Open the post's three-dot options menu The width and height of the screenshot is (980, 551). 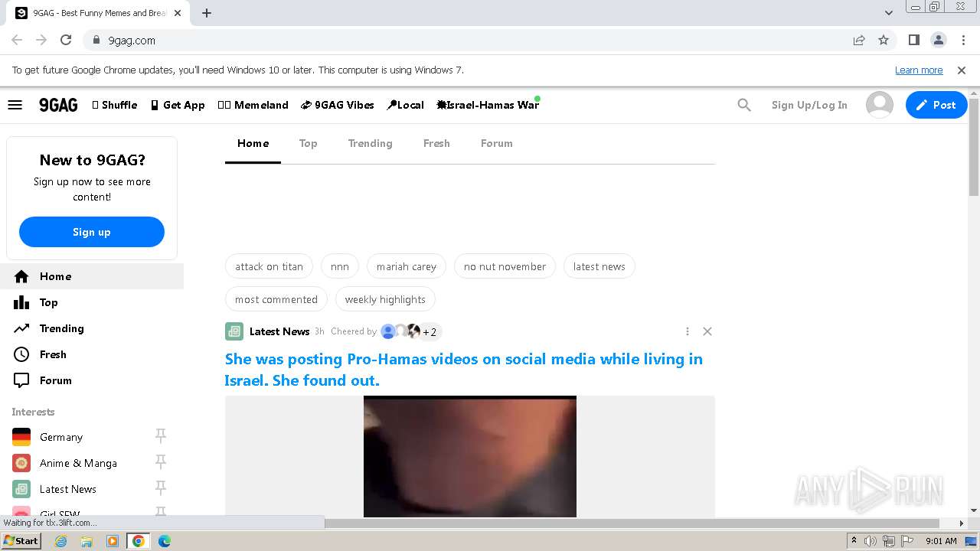tap(688, 331)
